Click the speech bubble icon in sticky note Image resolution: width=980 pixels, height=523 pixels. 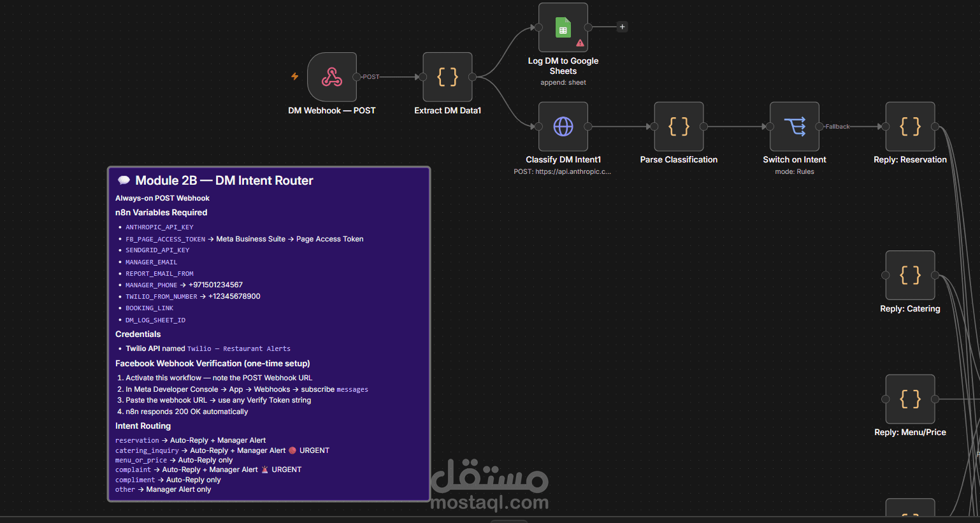124,180
